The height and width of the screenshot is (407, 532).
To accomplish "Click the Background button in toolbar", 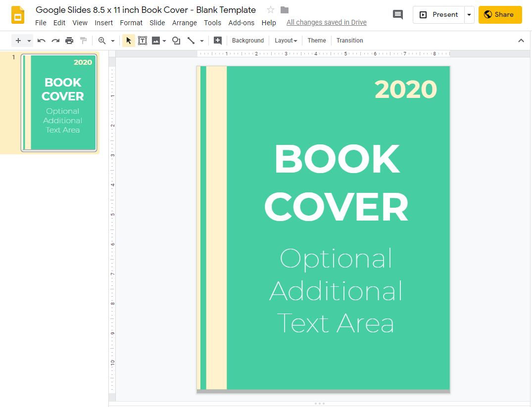I will pos(248,41).
